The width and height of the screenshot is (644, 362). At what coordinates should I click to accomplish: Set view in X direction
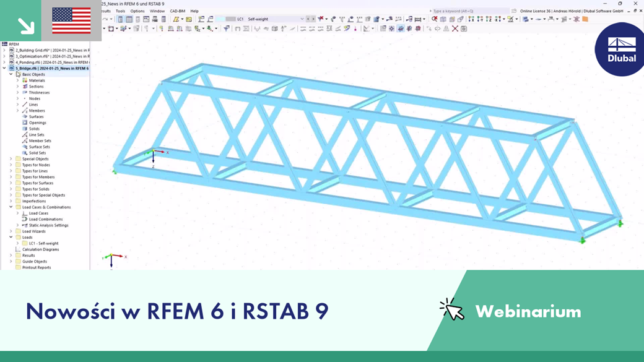coord(471,19)
